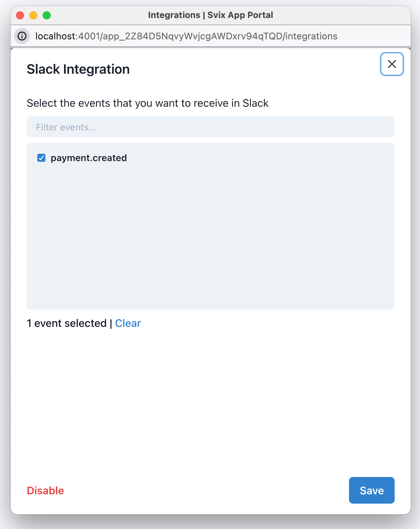Click empty space inside the events list panel
420x529 pixels.
pos(210,233)
